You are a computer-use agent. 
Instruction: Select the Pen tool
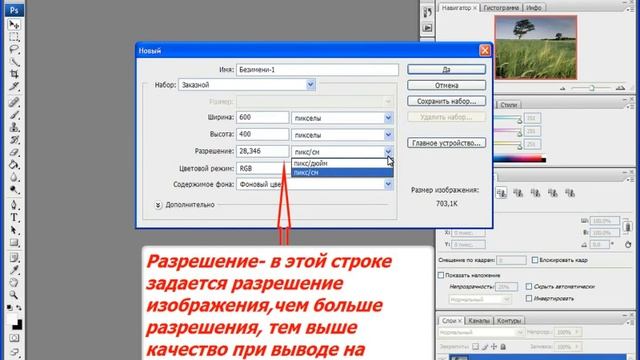(14, 205)
